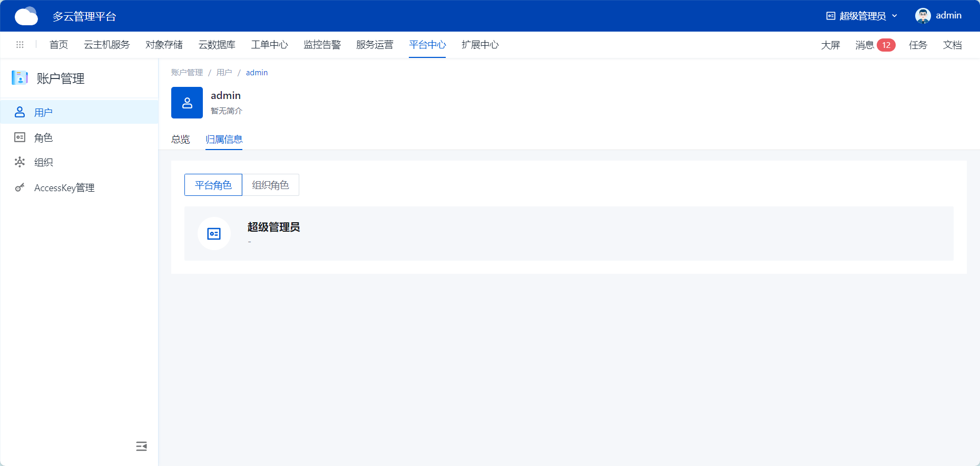The width and height of the screenshot is (980, 466).
Task: Switch to the 组织角色 toggle option
Action: pos(270,185)
